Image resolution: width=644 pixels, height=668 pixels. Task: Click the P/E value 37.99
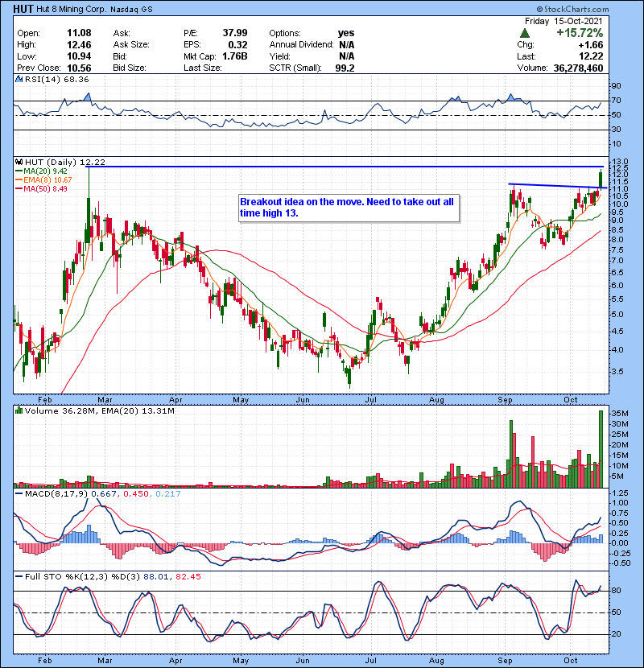(x=235, y=33)
